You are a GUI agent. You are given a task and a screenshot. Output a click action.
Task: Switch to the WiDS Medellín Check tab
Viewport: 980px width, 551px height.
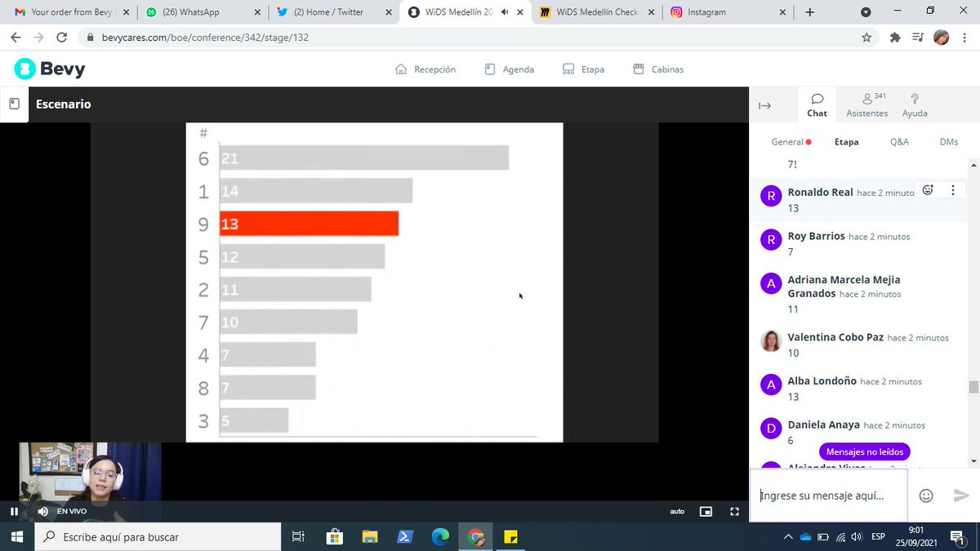pyautogui.click(x=596, y=12)
